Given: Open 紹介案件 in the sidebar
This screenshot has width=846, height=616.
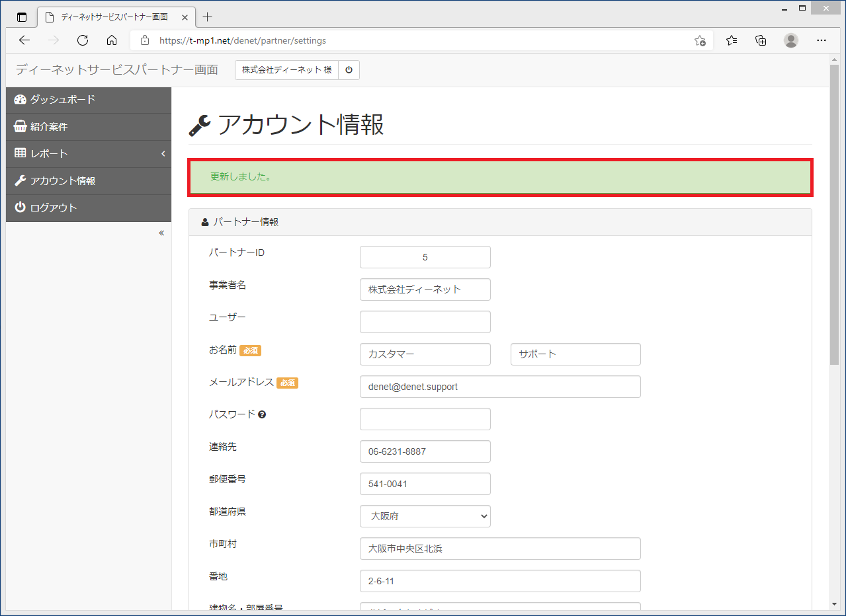Looking at the screenshot, I should [89, 127].
